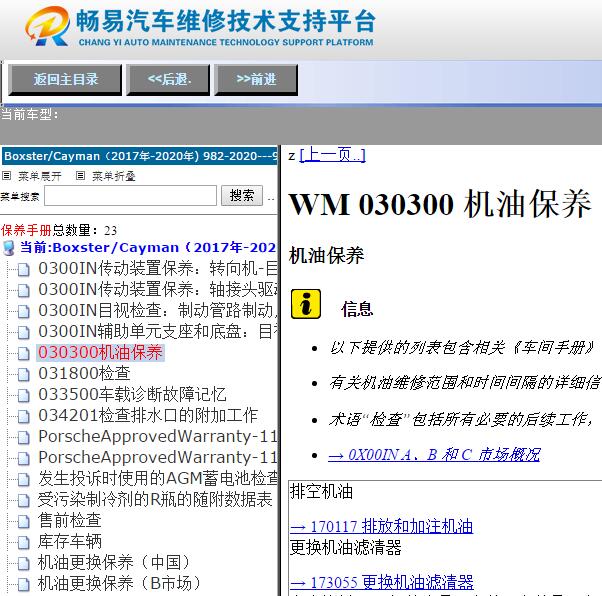Open the second PorscheApprovedWarranty-11 item

tap(158, 457)
